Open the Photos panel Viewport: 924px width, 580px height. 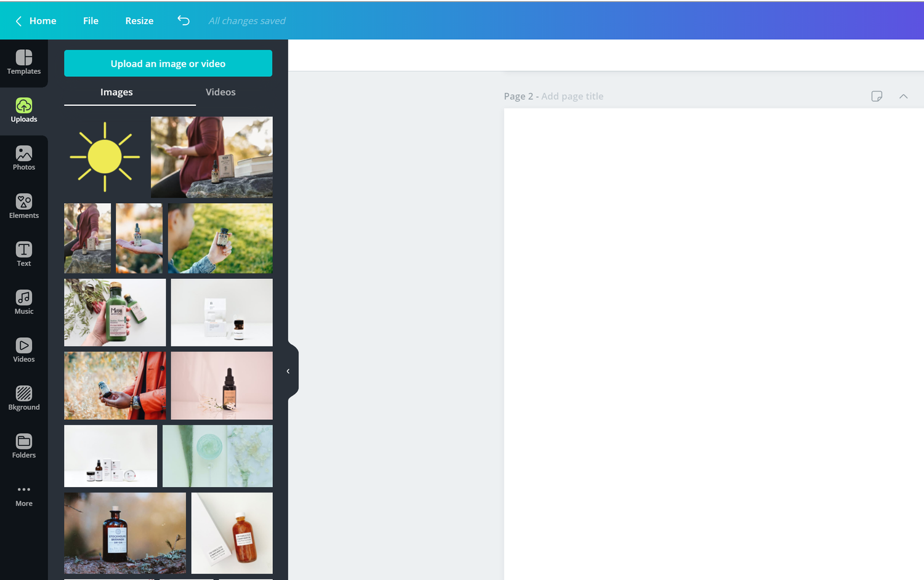click(x=23, y=158)
